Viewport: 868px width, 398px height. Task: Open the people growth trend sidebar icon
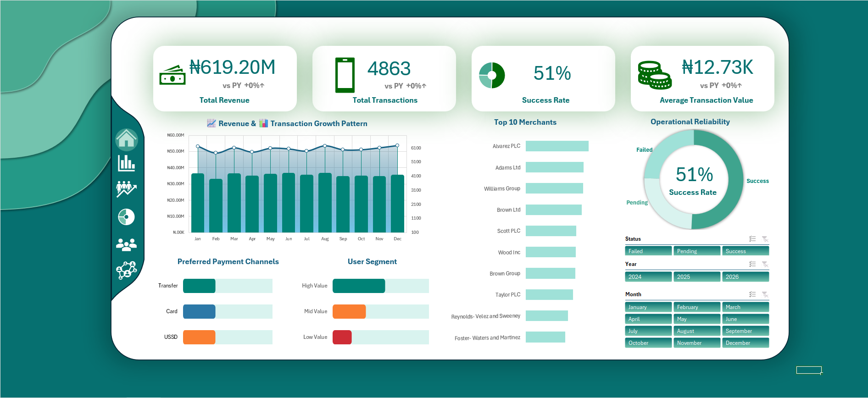coord(126,189)
